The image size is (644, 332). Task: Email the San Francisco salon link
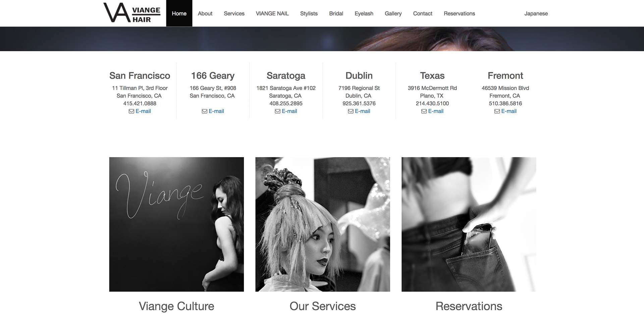tap(143, 111)
